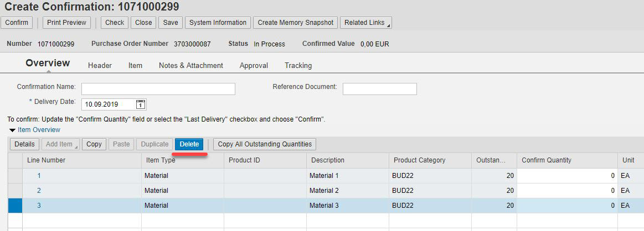Open the Tracking tab
The width and height of the screenshot is (644, 231).
(298, 66)
